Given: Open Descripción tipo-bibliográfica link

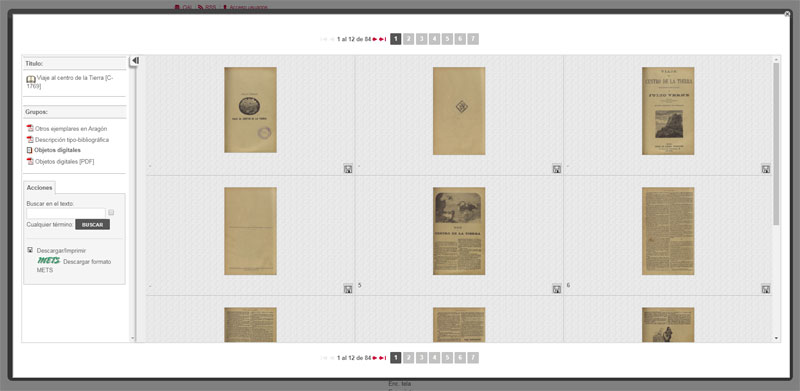Looking at the screenshot, I should (72, 139).
